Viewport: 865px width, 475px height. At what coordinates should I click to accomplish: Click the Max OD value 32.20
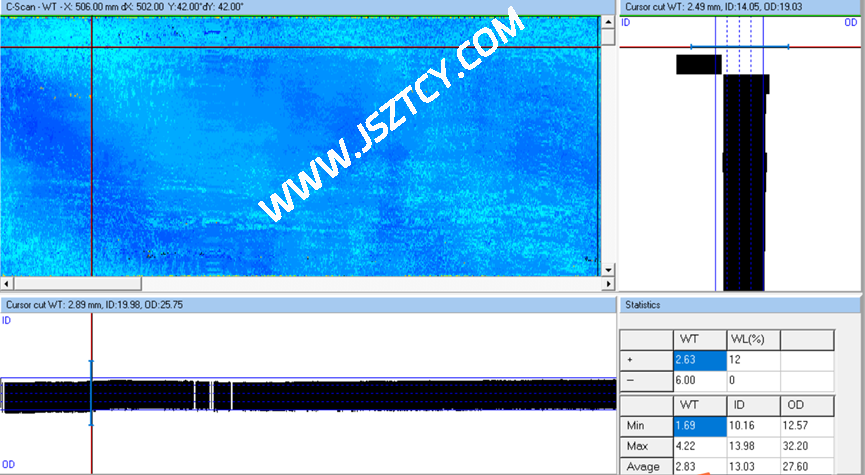(805, 446)
